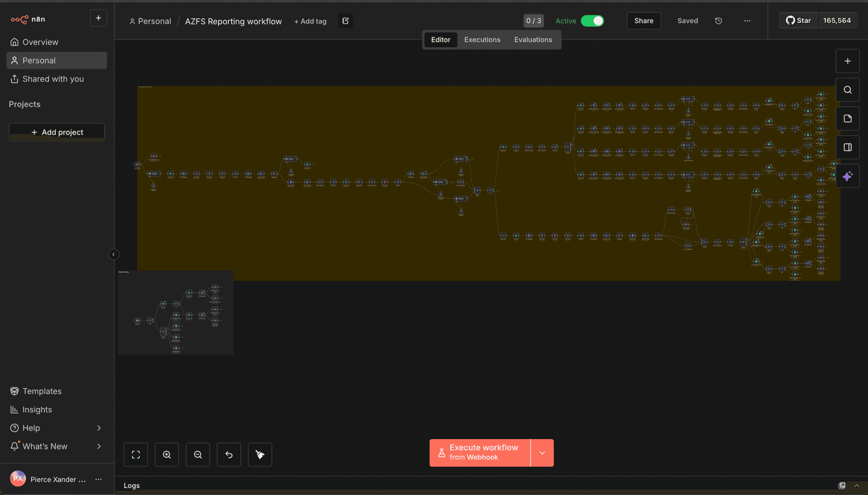Add a sticky note icon
Viewport: 868px width, 495px height.
[x=847, y=119]
